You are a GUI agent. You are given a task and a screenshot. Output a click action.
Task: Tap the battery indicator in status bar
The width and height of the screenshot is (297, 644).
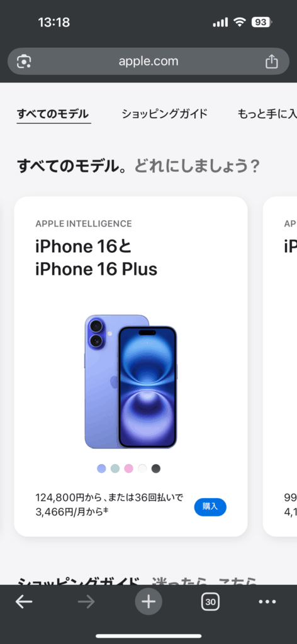pyautogui.click(x=261, y=22)
